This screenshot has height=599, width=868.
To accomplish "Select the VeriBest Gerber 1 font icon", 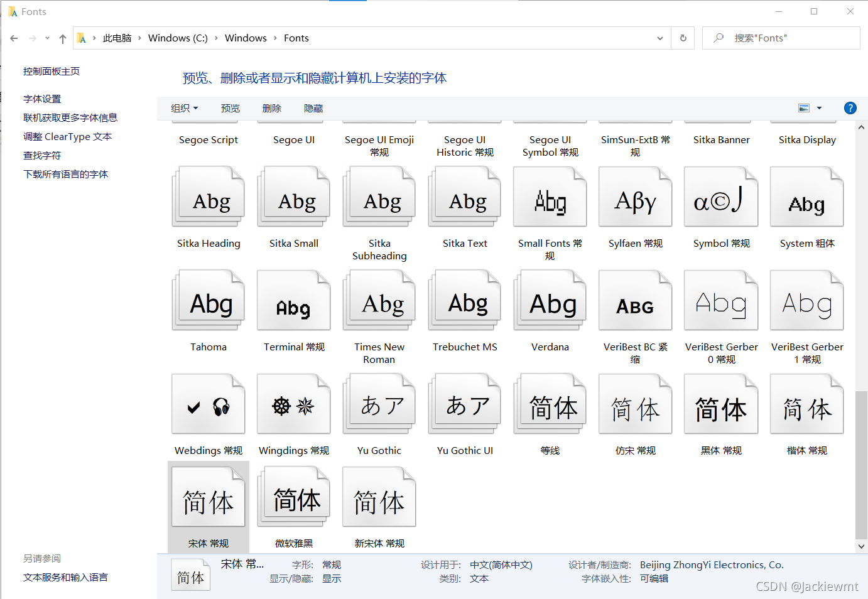I will (807, 300).
